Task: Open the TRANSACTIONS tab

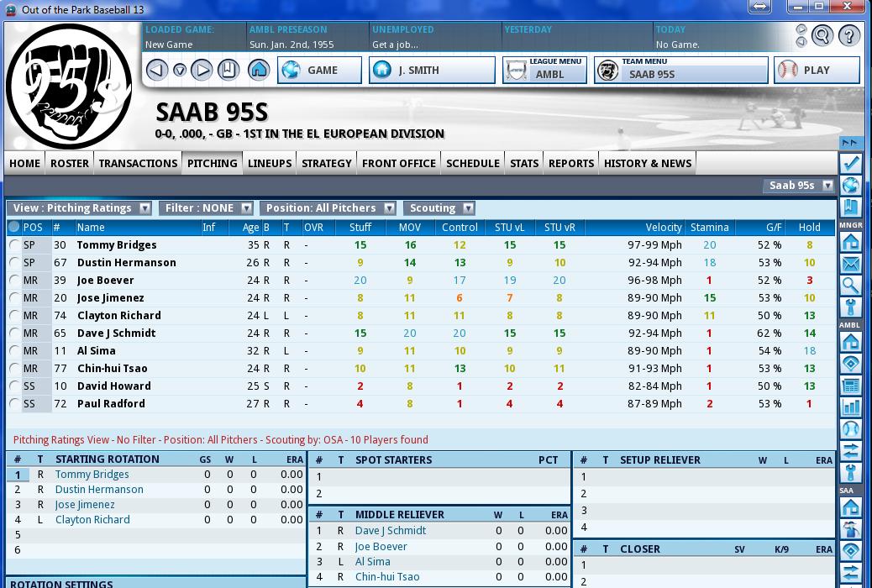Action: coord(138,163)
